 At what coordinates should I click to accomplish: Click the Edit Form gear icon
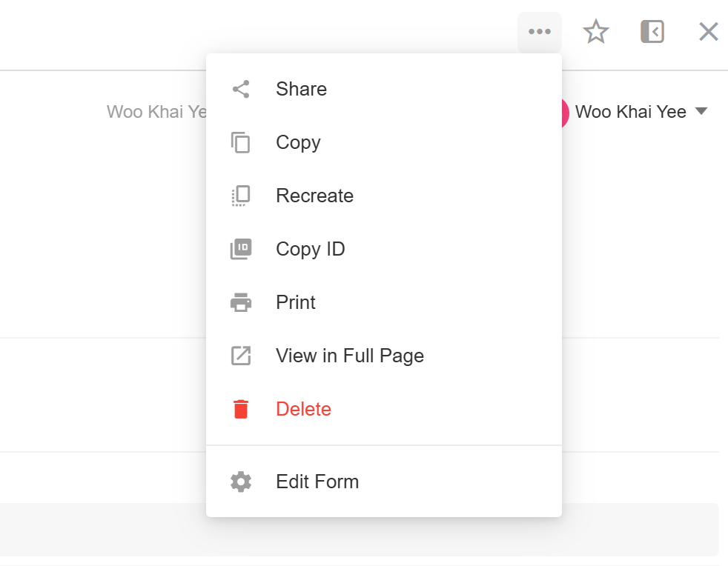[241, 482]
